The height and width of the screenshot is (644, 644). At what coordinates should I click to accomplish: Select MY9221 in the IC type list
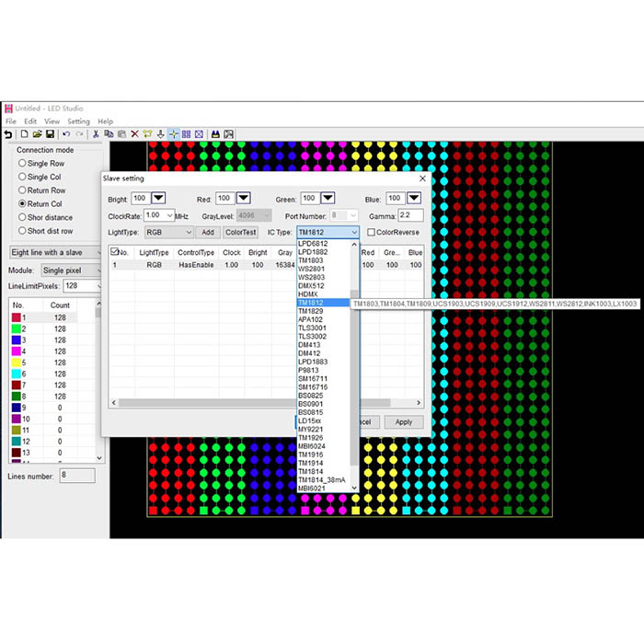(323, 430)
